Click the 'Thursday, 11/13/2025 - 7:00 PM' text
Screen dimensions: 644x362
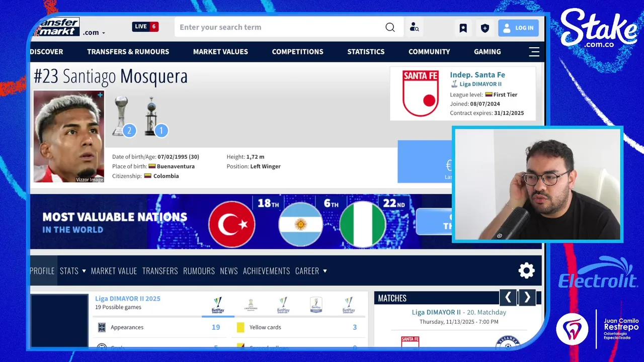(x=459, y=322)
